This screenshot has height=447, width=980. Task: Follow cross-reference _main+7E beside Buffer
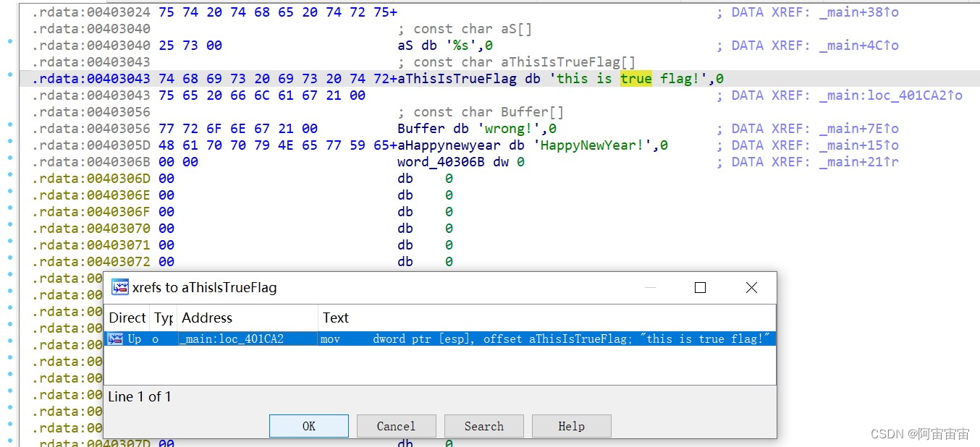(x=858, y=128)
